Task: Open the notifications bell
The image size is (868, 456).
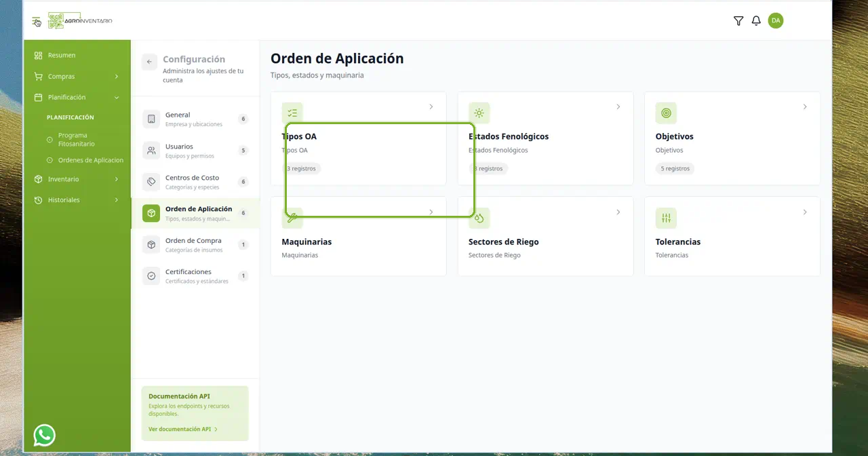Action: pos(756,21)
